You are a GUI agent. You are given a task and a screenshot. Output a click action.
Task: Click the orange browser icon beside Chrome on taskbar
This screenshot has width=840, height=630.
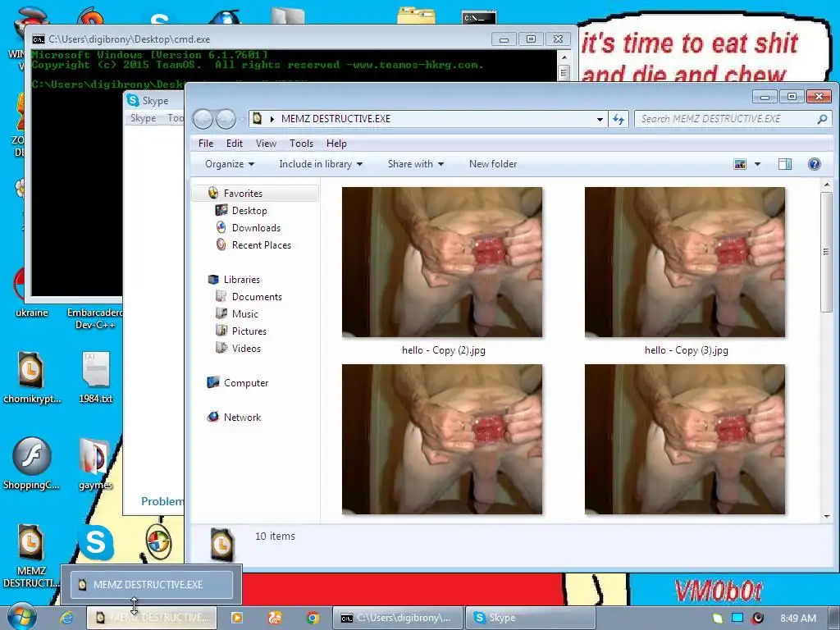[x=275, y=618]
